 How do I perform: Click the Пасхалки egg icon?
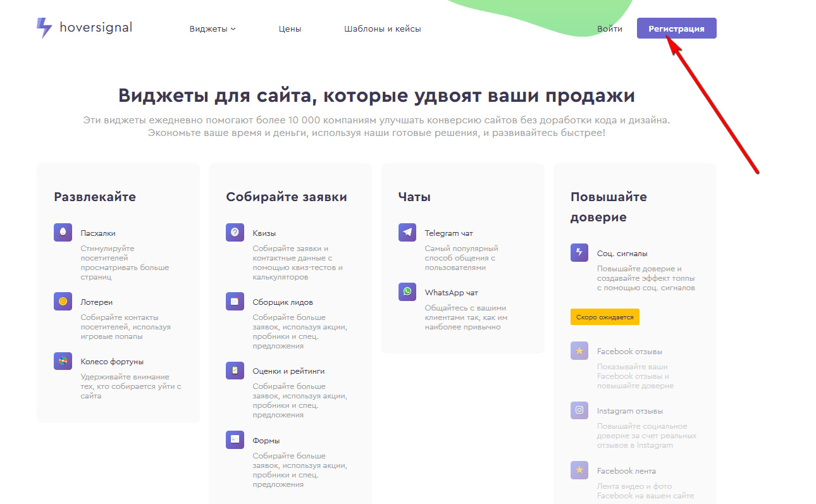point(63,233)
